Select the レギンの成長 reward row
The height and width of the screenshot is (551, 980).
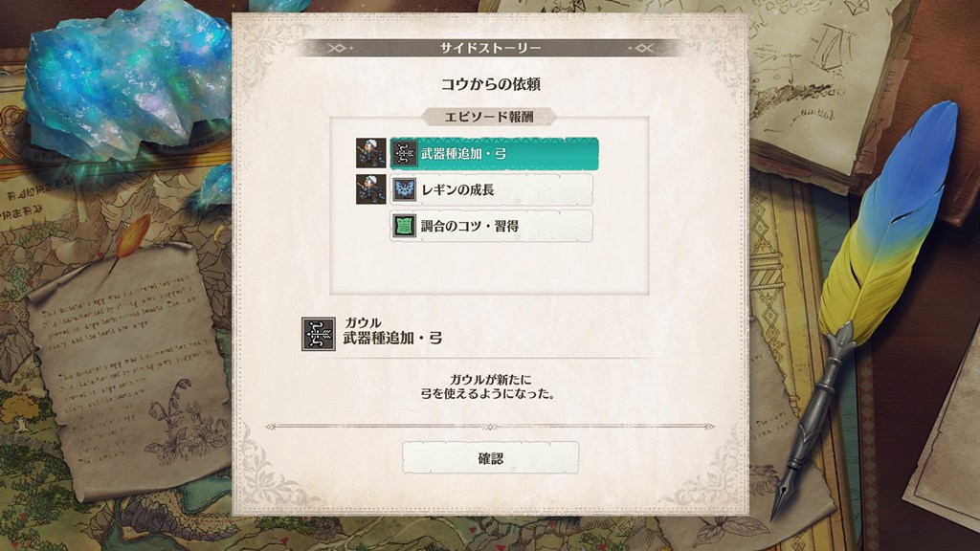coord(491,190)
